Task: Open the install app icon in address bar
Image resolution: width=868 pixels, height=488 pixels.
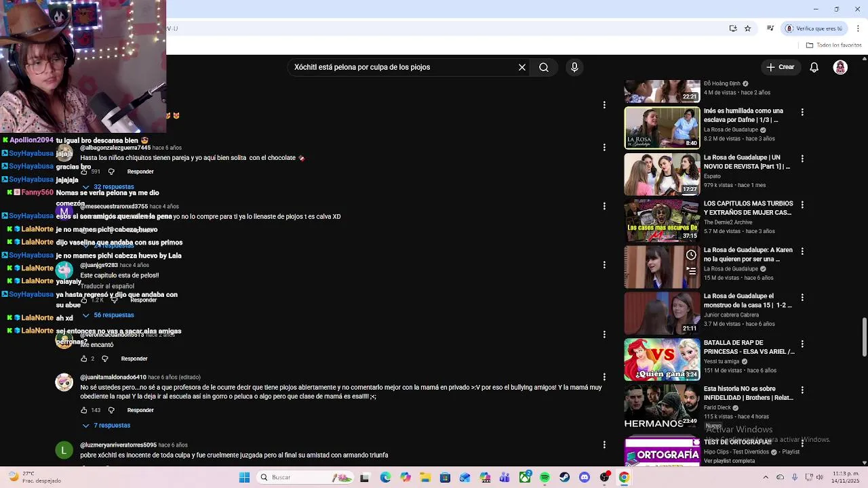Action: pyautogui.click(x=733, y=28)
